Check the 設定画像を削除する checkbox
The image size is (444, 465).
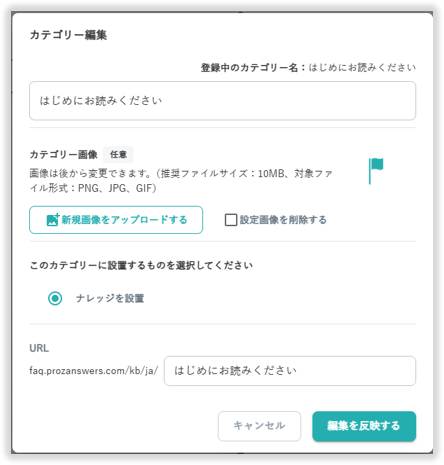coord(231,220)
